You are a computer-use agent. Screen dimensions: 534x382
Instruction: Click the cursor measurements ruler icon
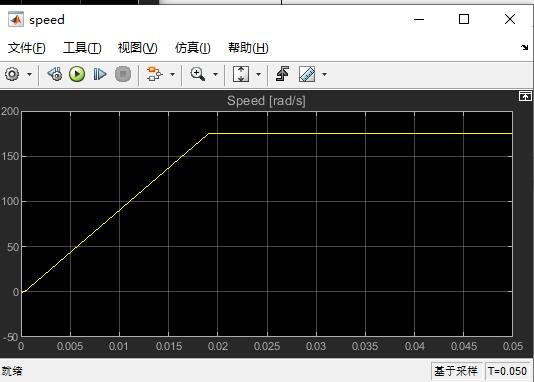click(307, 74)
